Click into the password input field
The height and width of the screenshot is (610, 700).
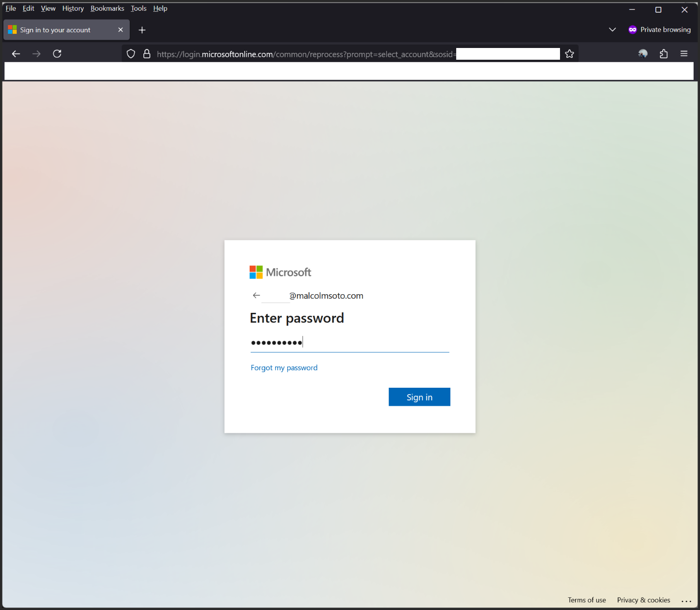click(x=350, y=343)
